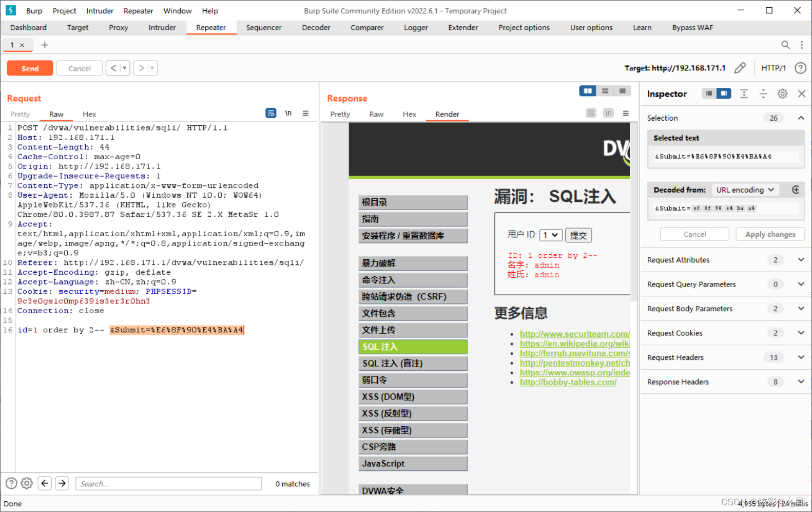Expand Request Body Parameters section

(x=801, y=309)
